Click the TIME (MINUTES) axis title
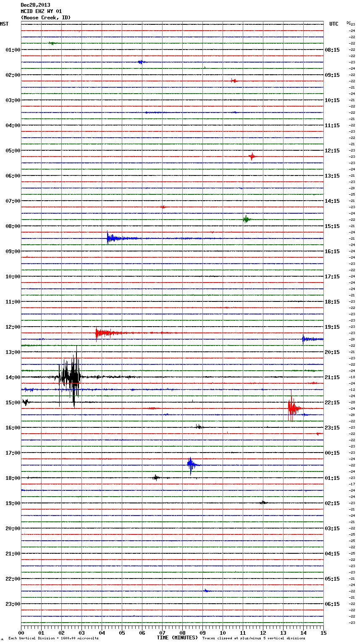Image resolution: width=357 pixels, height=644 pixels. 177,638
